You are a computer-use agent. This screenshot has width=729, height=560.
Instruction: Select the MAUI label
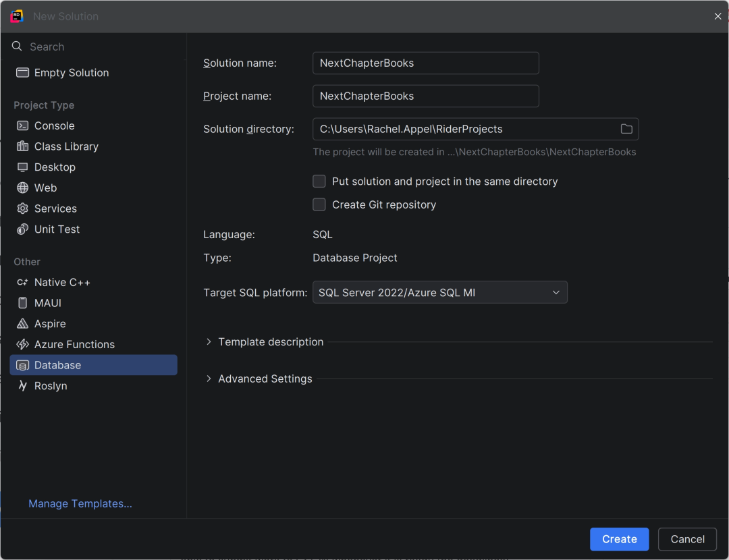point(48,303)
